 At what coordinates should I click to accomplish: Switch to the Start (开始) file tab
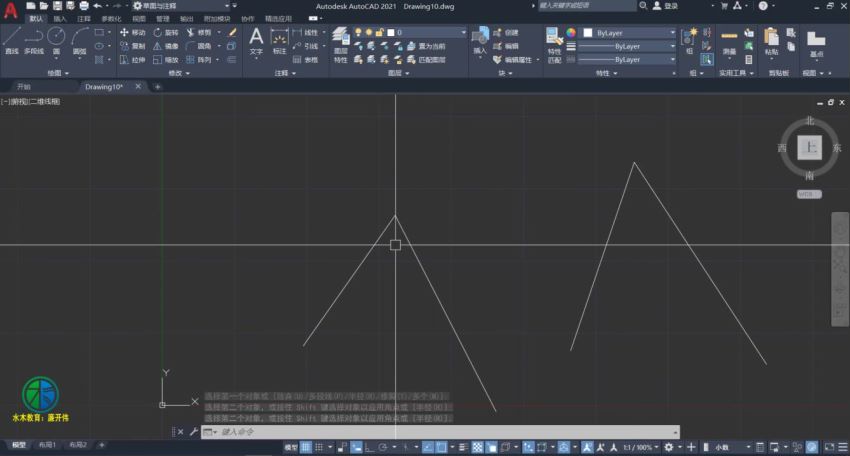click(24, 87)
